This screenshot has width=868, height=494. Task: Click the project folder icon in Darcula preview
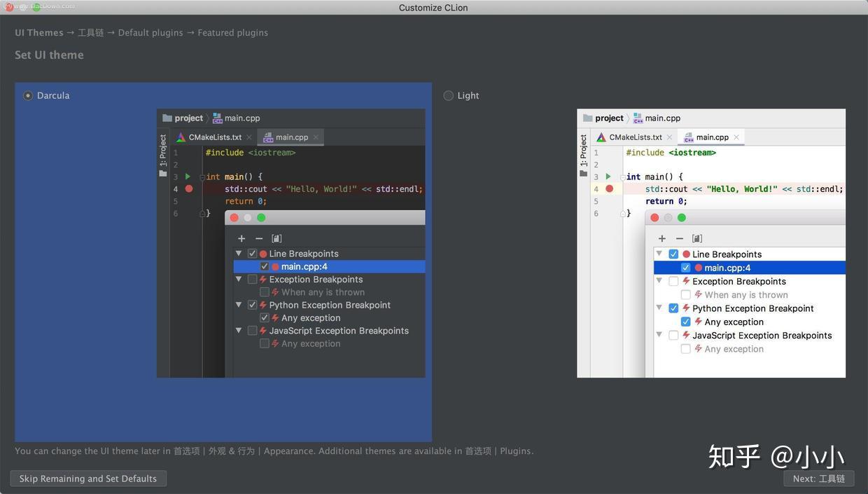(167, 118)
